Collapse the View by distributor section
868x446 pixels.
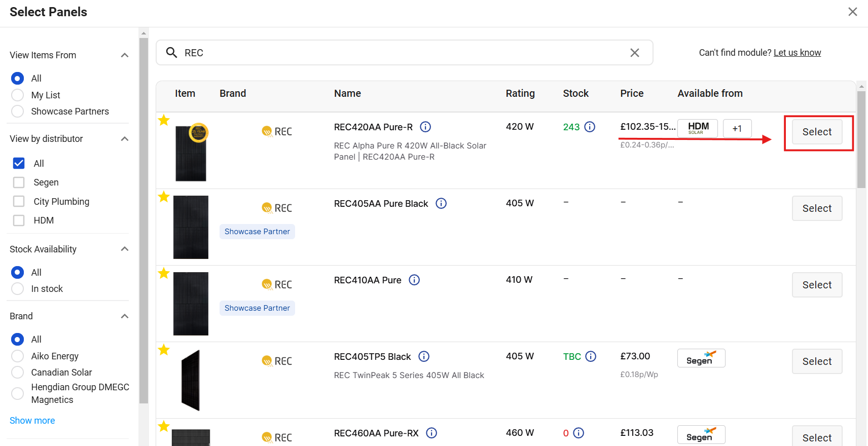click(x=125, y=139)
